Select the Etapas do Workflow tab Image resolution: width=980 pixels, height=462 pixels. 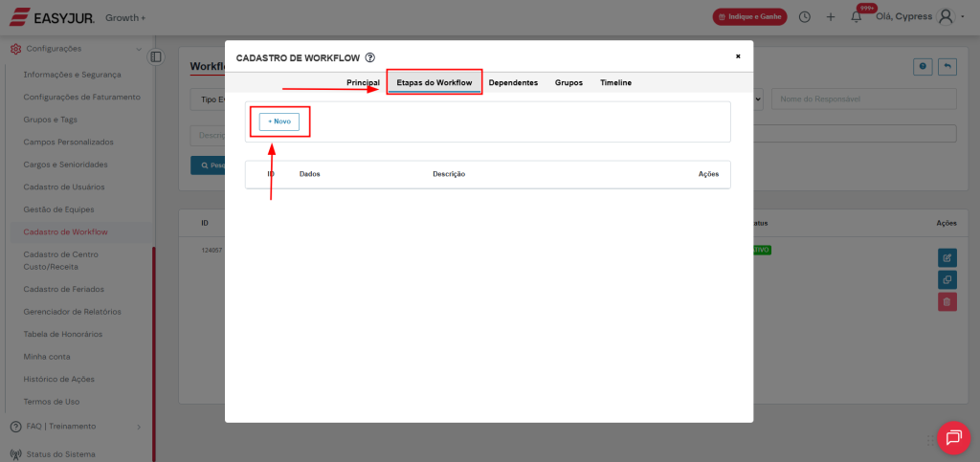434,83
